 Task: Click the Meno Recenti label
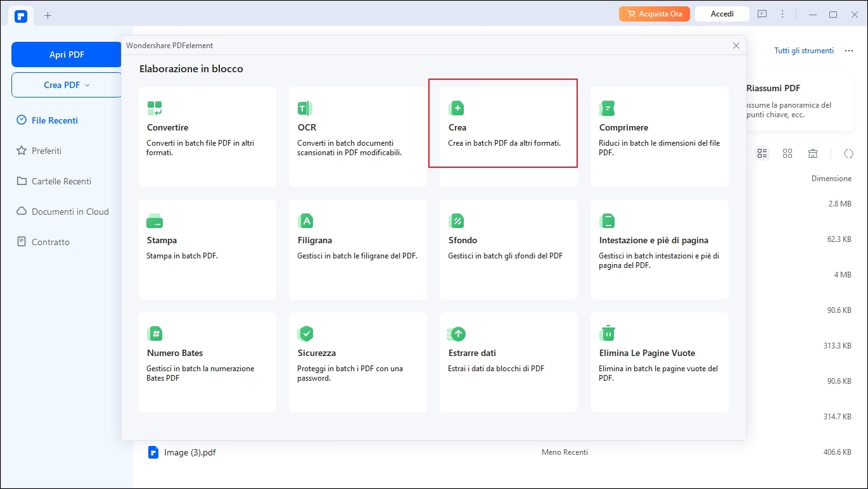click(565, 452)
